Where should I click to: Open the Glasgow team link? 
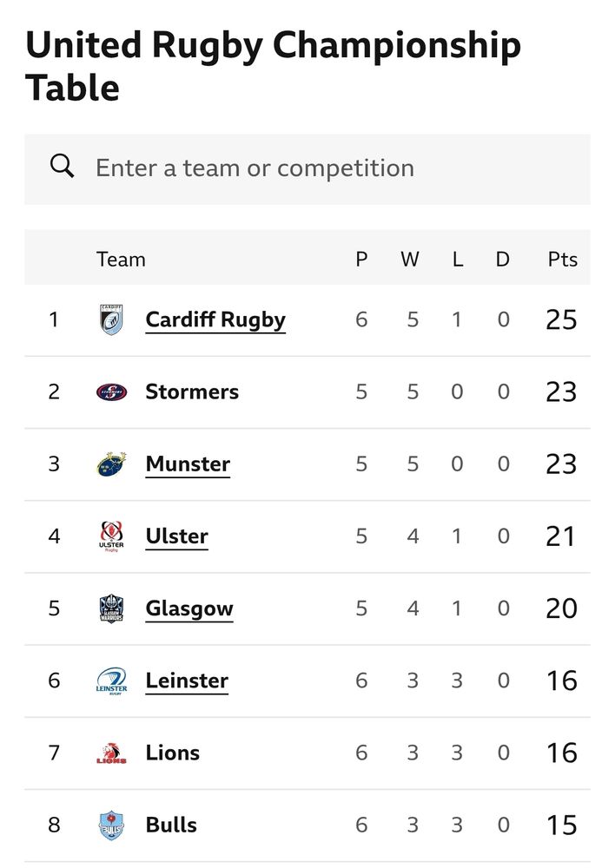tap(189, 609)
